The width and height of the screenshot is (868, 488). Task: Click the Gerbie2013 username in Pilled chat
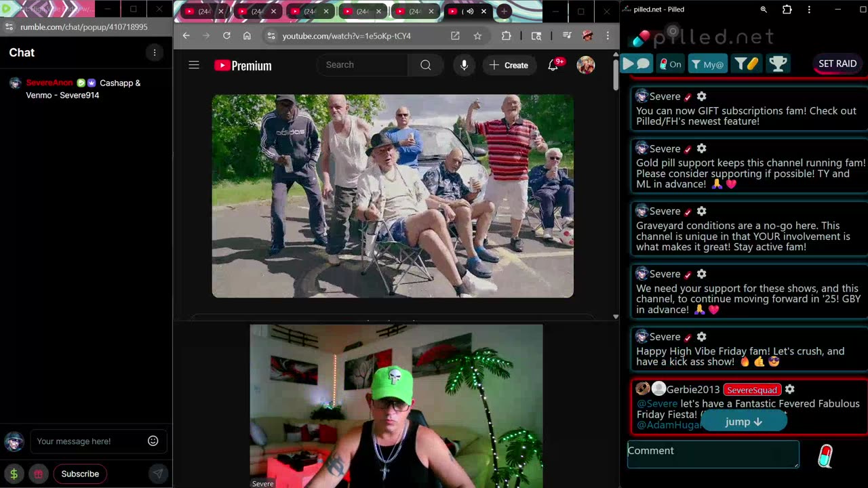point(693,390)
